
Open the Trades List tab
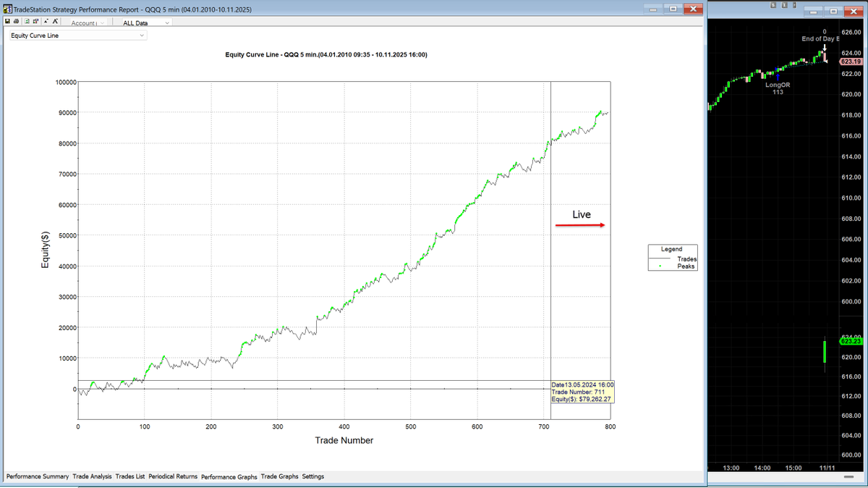tap(130, 476)
